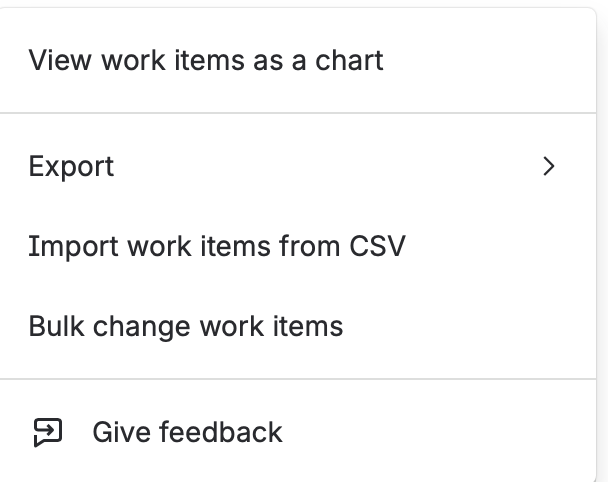Click the 'View work items' text
The image size is (608, 482).
[x=137, y=60]
